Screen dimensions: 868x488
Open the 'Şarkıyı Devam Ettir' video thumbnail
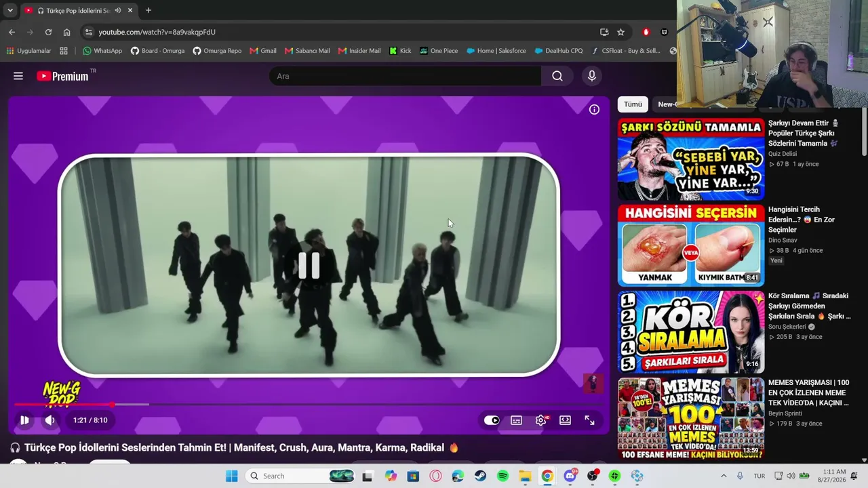[691, 159]
